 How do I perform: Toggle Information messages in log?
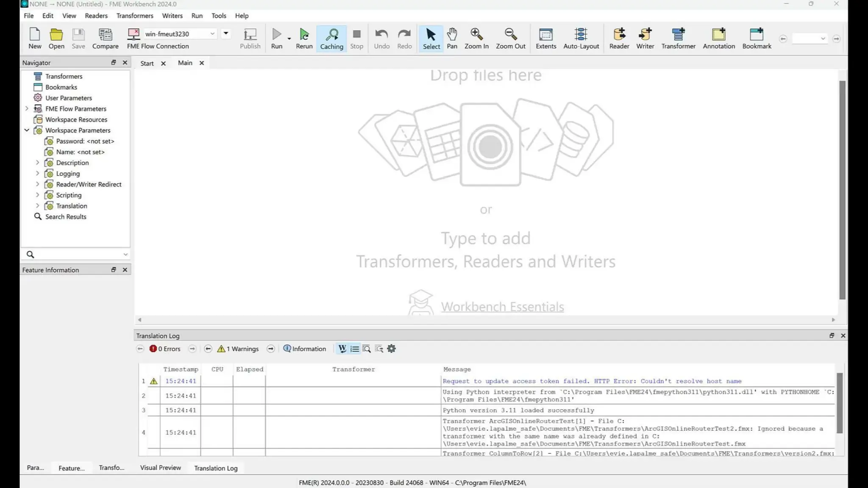[305, 349]
